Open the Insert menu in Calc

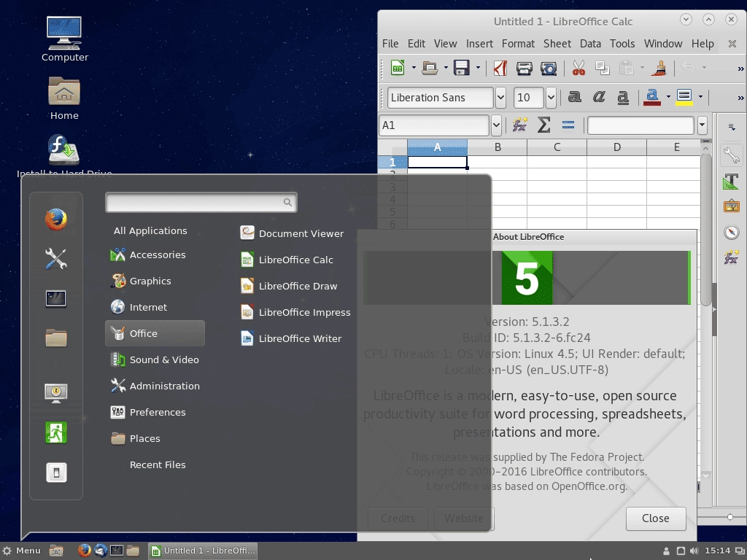pos(479,44)
